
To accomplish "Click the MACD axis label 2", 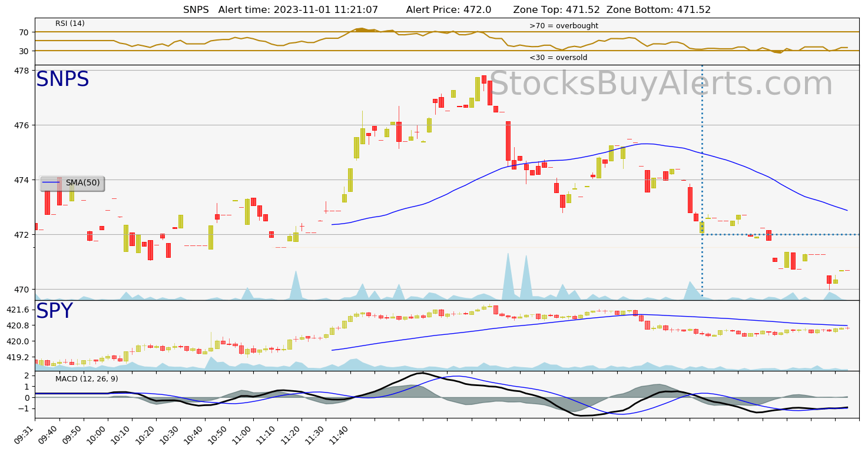I will click(27, 375).
